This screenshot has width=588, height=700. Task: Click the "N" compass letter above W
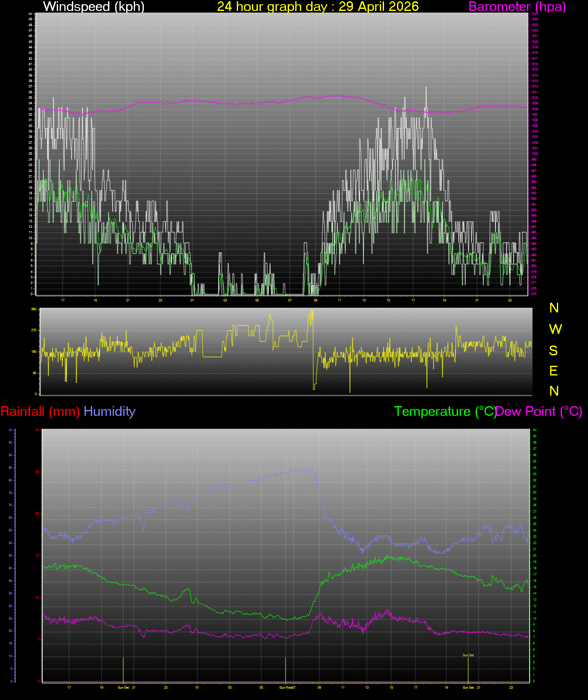pyautogui.click(x=554, y=308)
